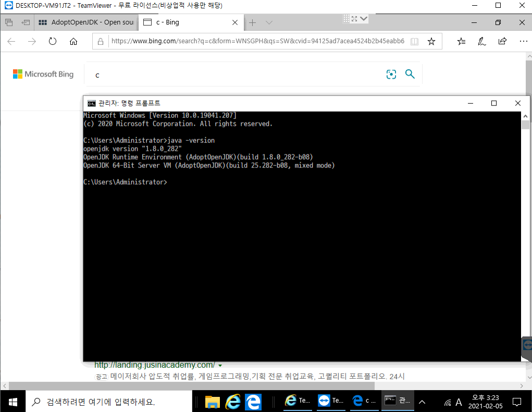Open landing.jusinacademy.com ad link

[x=154, y=365]
